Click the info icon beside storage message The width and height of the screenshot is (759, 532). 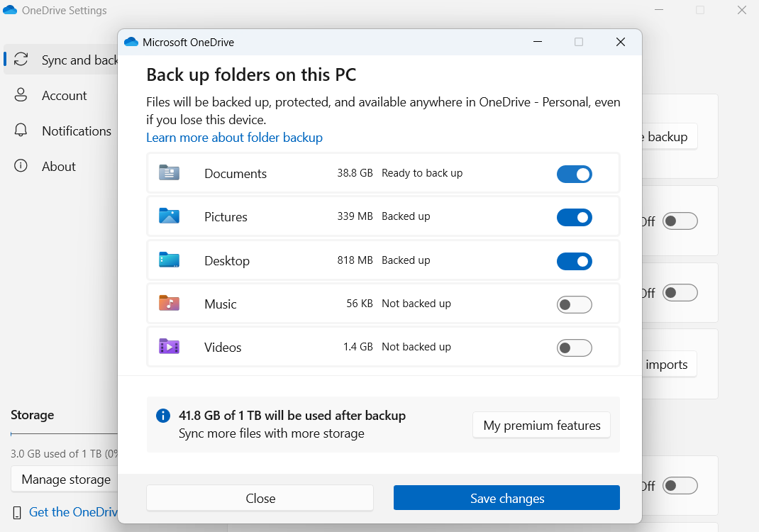pos(163,416)
